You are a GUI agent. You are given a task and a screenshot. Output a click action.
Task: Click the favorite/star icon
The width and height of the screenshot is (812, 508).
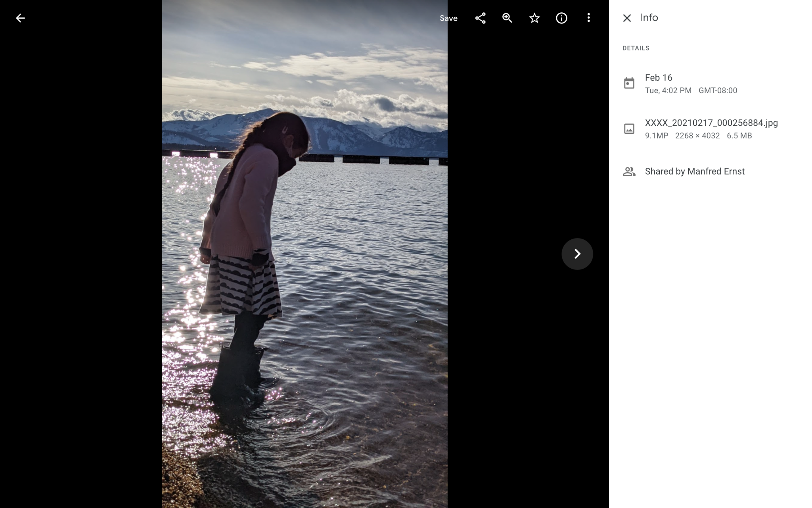pyautogui.click(x=534, y=17)
